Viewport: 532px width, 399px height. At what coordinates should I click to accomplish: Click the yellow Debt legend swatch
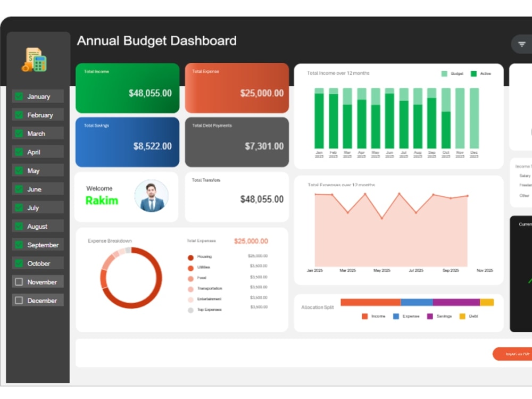pyautogui.click(x=462, y=316)
